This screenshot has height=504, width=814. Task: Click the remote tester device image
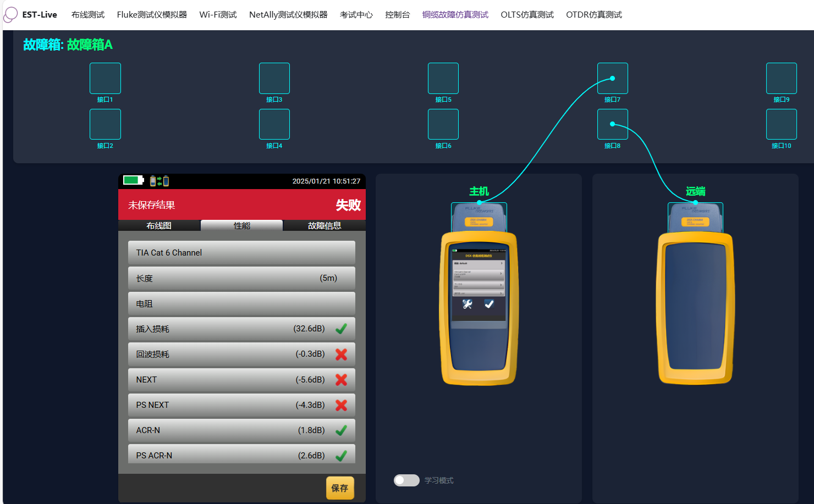pos(695,294)
